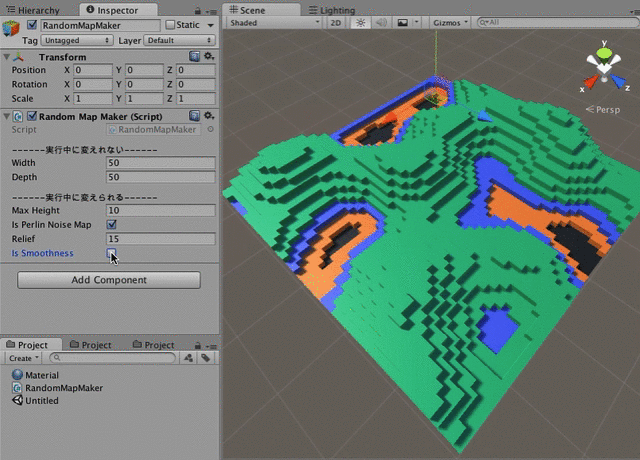Switch to the Lighting tab
The width and height of the screenshot is (640, 460).
[331, 10]
